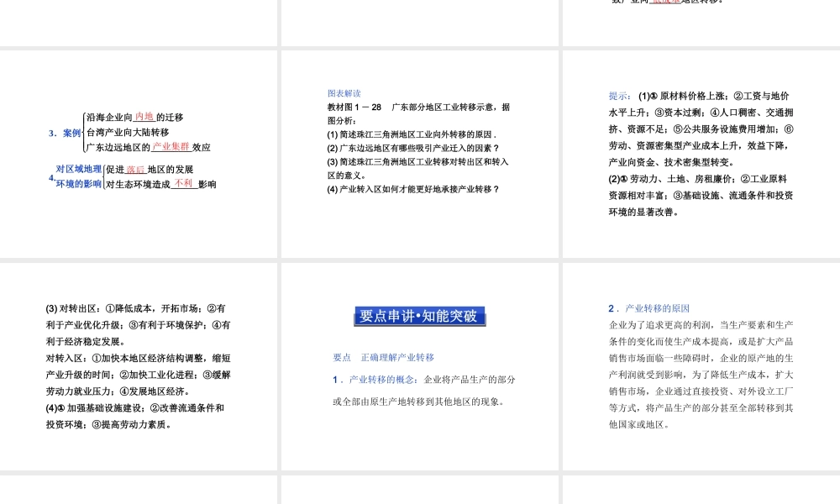Image resolution: width=840 pixels, height=504 pixels.
Task: Click the 要点 正确理解产业转移 subtitle
Action: point(384,357)
